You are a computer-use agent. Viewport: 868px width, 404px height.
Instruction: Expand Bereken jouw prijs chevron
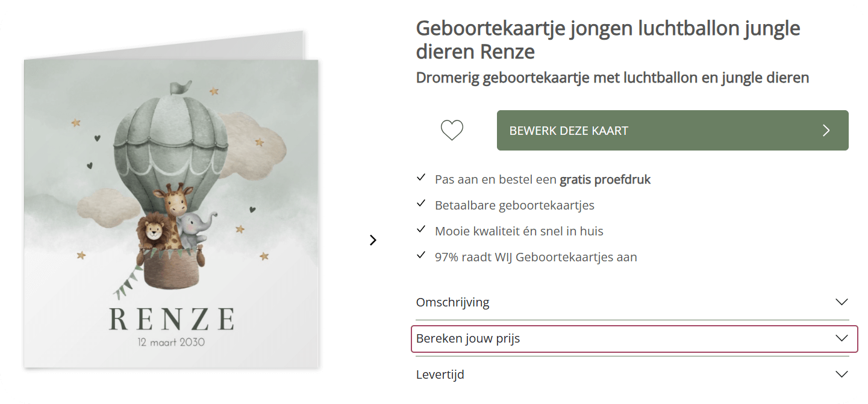click(841, 338)
